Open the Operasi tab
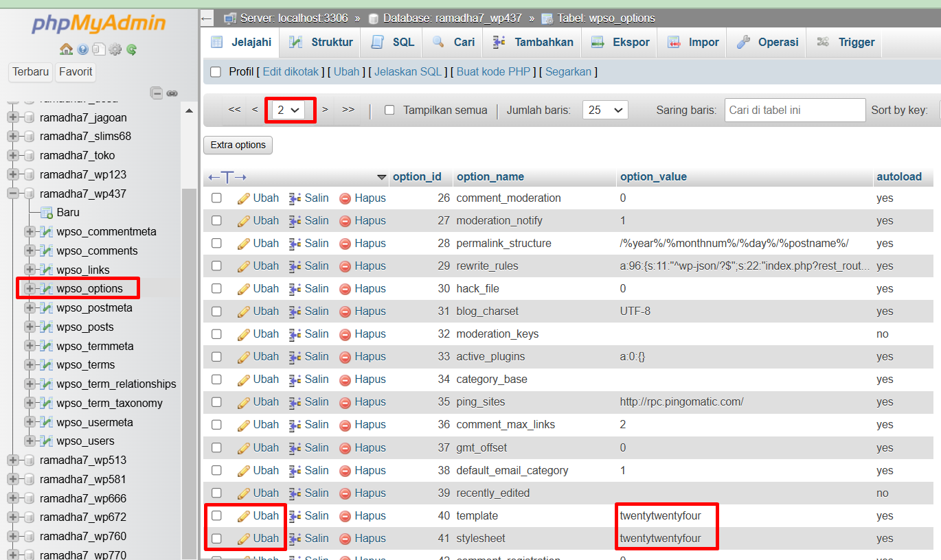The height and width of the screenshot is (560, 941). [x=767, y=43]
